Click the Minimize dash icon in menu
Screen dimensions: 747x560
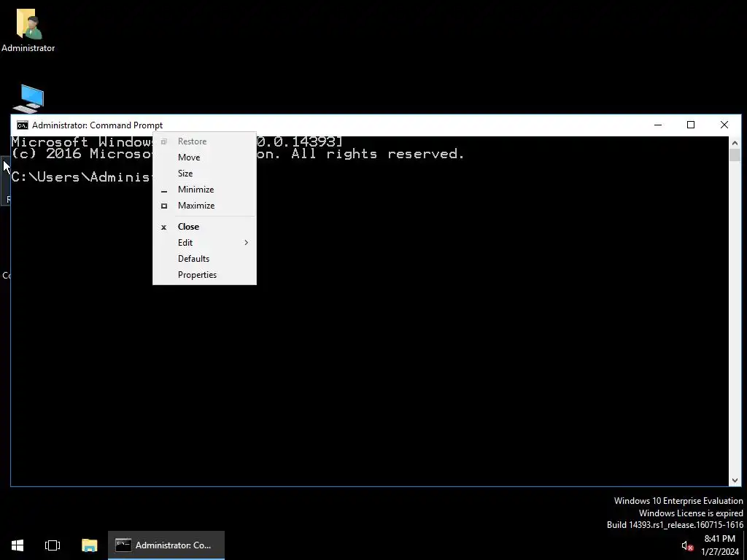point(164,192)
